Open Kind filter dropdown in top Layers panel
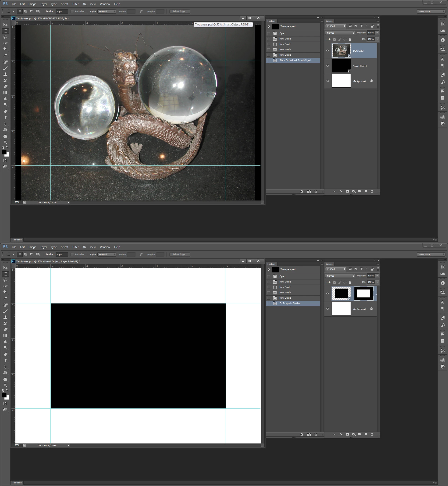 [336, 26]
